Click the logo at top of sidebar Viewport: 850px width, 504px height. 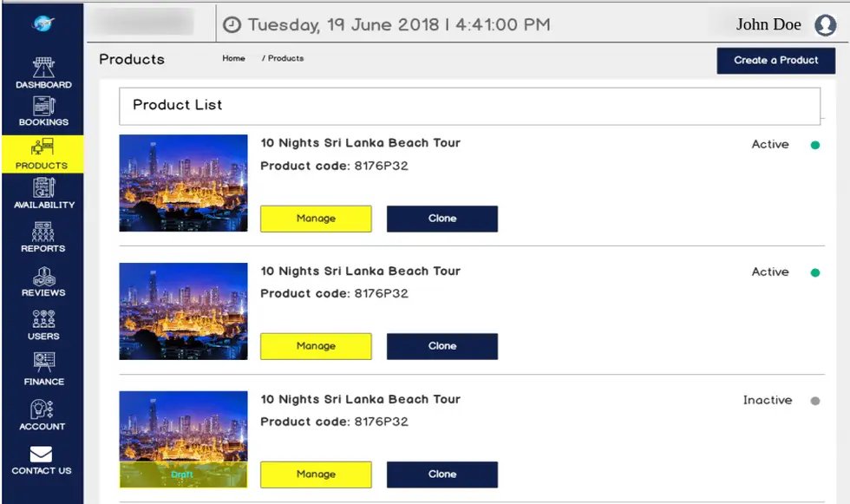(x=42, y=23)
